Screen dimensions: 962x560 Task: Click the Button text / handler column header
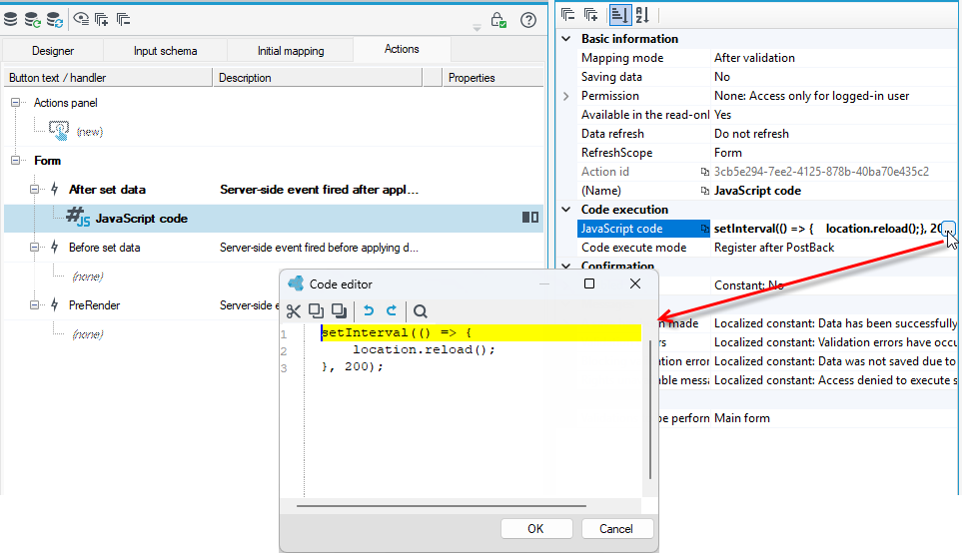click(108, 78)
